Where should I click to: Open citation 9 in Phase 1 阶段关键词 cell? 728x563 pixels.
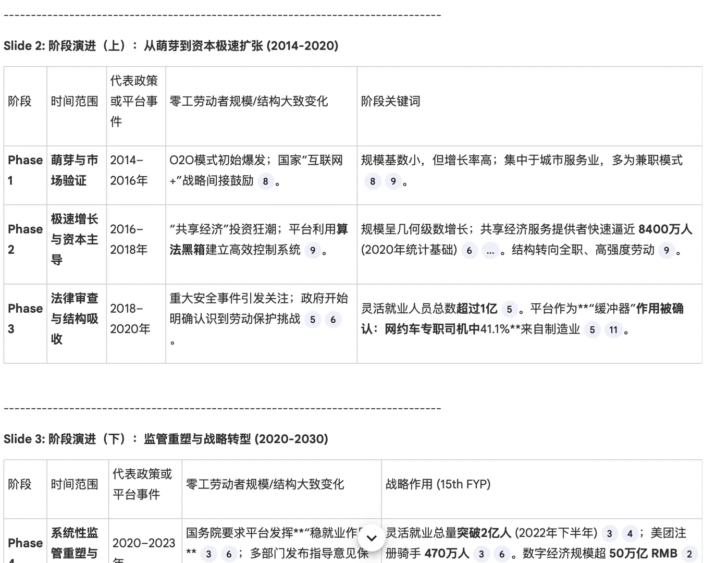pos(393,181)
